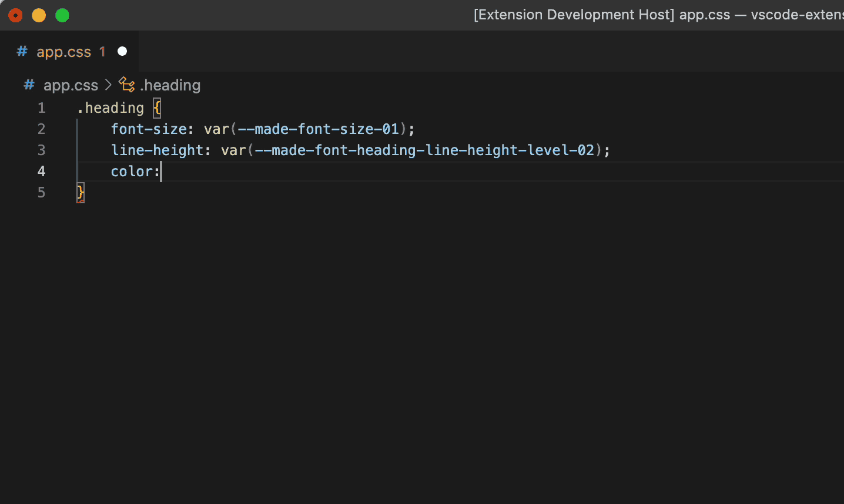844x504 pixels.
Task: Switch to the app.css editor tab
Action: 64,51
